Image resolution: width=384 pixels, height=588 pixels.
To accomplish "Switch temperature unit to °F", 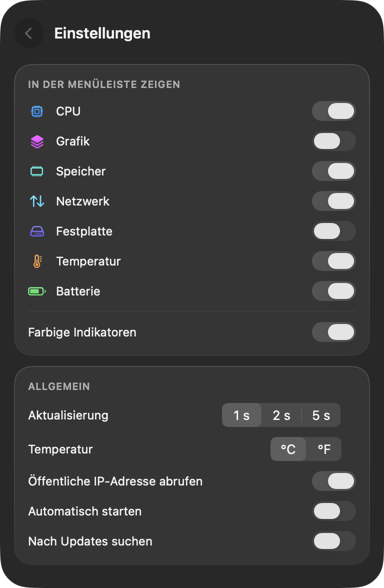I will (x=324, y=449).
